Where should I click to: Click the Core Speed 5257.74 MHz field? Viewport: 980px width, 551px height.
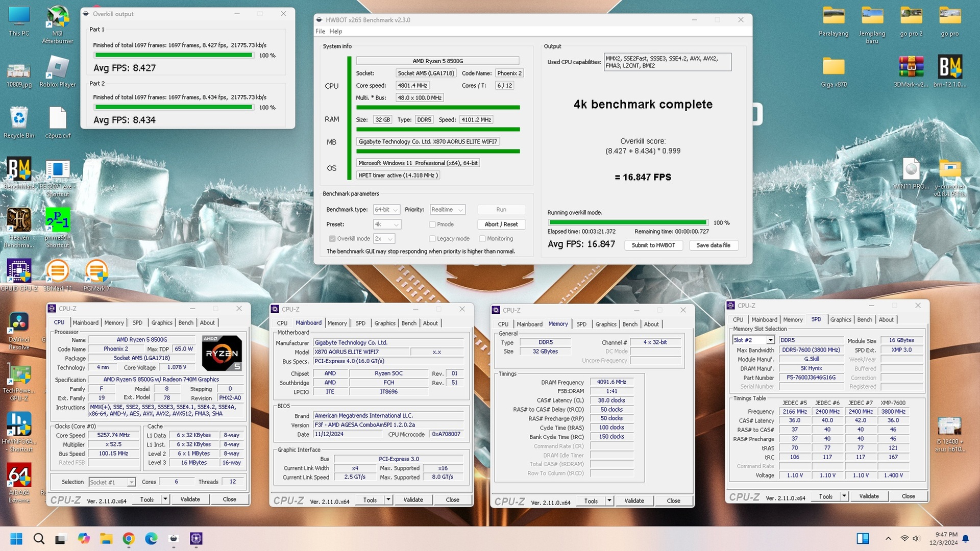coord(114,436)
